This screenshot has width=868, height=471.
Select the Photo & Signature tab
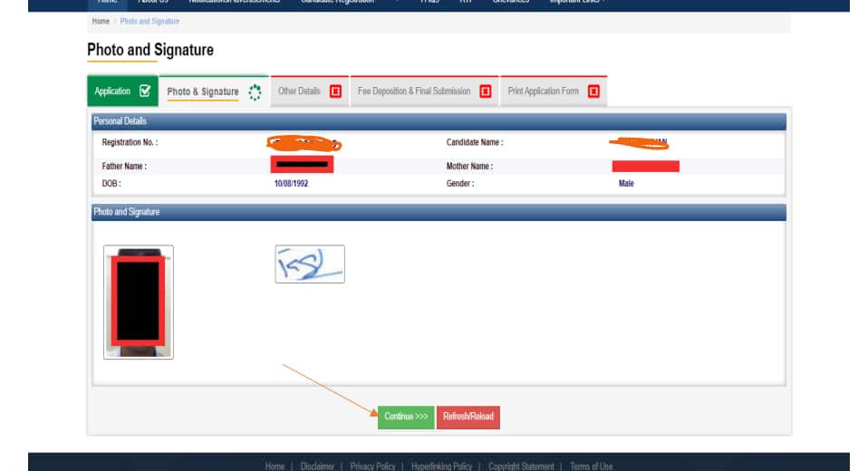click(x=214, y=91)
